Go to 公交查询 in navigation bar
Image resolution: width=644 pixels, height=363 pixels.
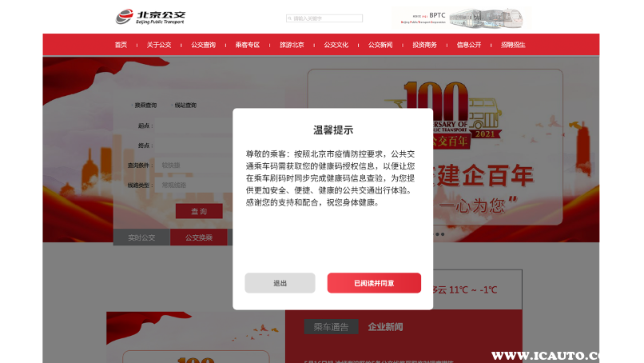(203, 45)
